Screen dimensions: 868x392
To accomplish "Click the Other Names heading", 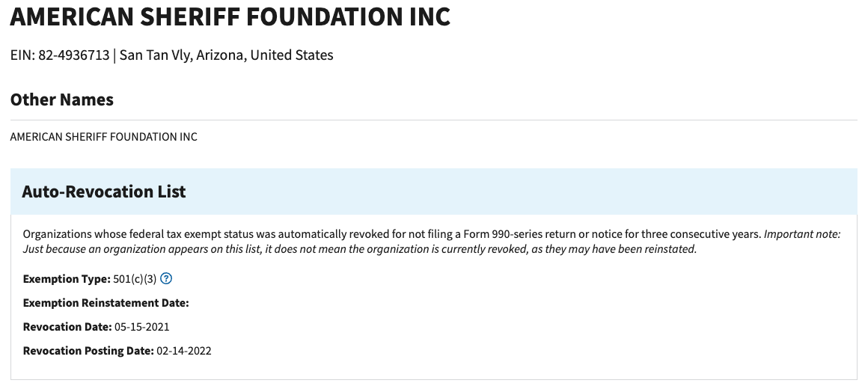I will pyautogui.click(x=62, y=99).
